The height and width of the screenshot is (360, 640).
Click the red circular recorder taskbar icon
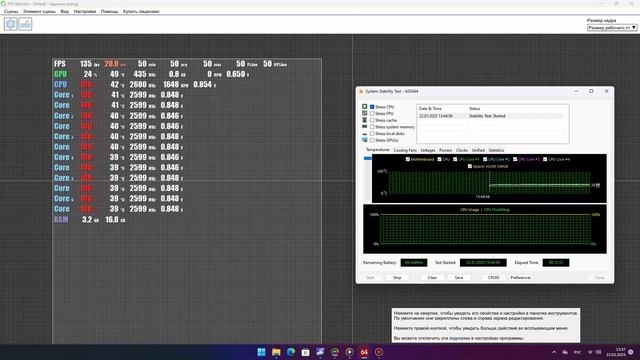pyautogui.click(x=379, y=352)
